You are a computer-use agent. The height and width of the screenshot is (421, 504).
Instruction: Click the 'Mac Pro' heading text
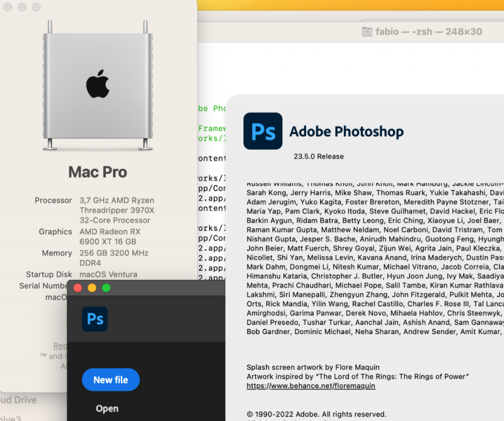[x=98, y=172]
